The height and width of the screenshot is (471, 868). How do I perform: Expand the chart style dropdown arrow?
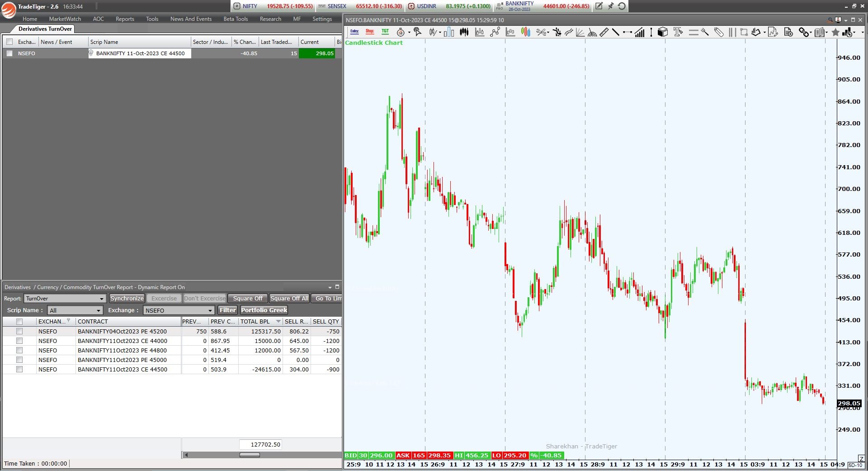point(440,33)
